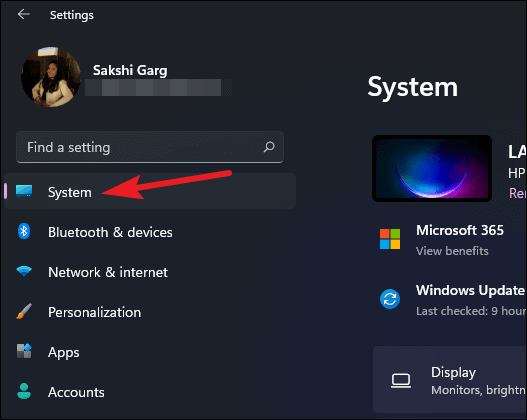Click the Display laptop icon

pos(401,381)
